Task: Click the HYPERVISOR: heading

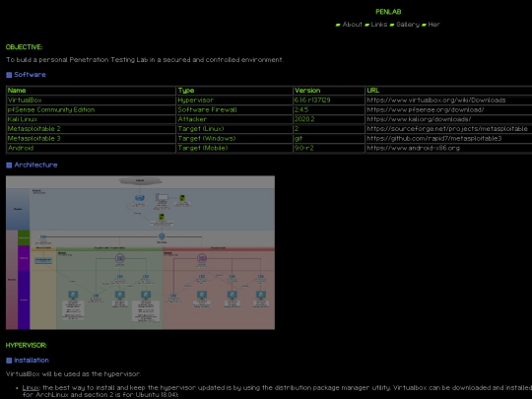Action: click(x=27, y=346)
